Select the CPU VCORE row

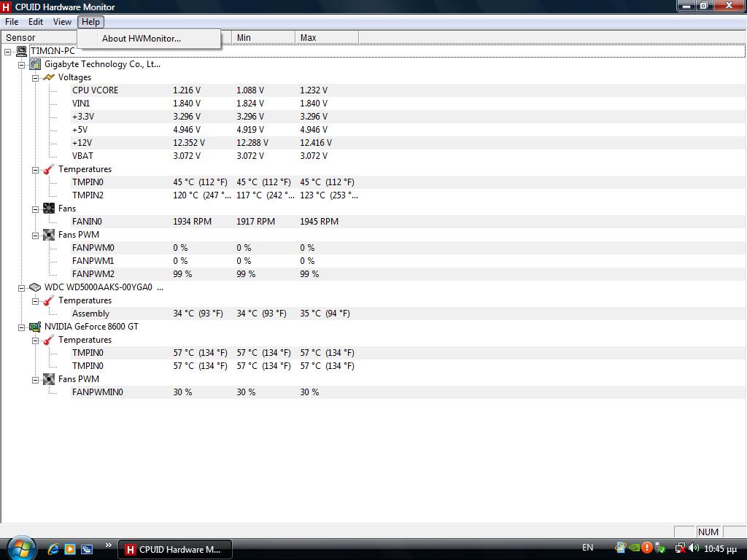point(409,90)
